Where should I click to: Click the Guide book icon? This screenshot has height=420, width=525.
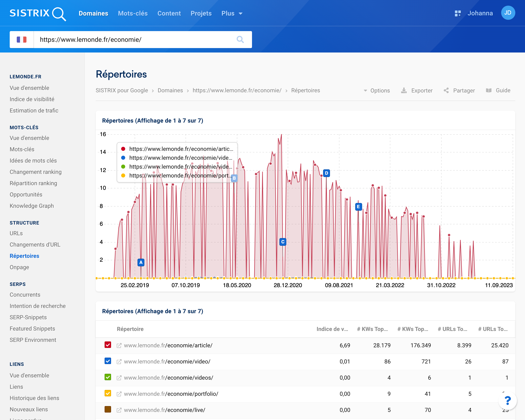click(x=489, y=91)
